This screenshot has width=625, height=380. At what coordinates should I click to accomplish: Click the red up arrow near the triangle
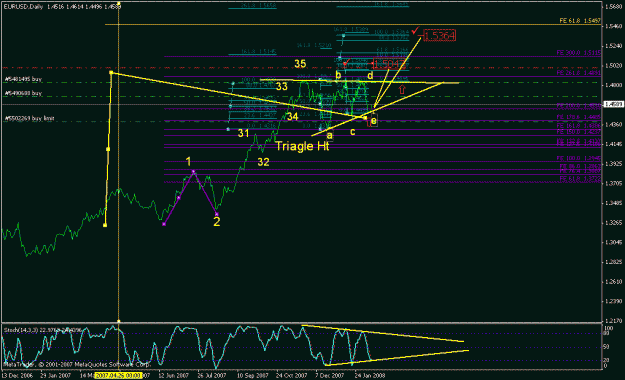402,89
